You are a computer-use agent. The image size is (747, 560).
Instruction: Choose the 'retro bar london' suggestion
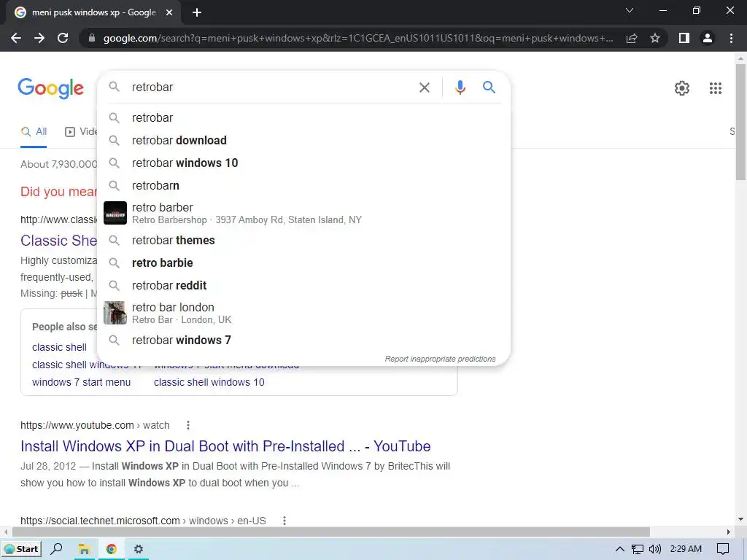(x=303, y=313)
